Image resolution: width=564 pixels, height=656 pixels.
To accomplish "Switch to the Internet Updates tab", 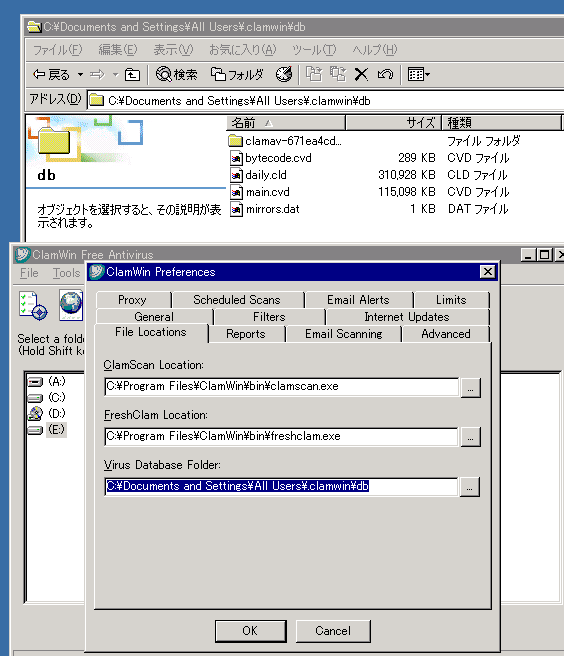I will pos(407,317).
